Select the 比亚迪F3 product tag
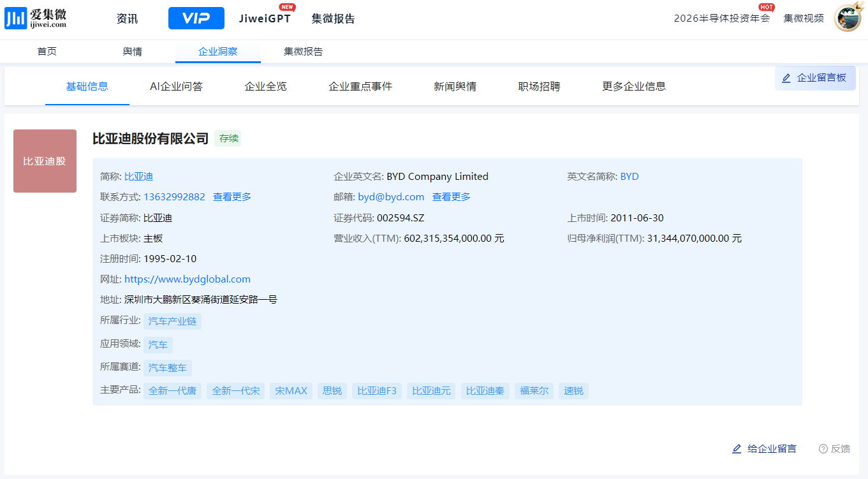The image size is (868, 479). 376,391
